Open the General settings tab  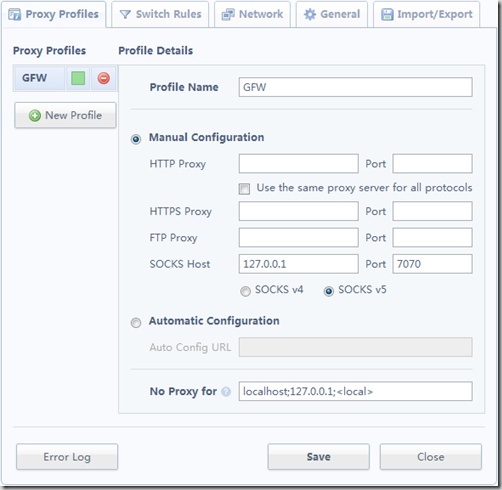332,14
